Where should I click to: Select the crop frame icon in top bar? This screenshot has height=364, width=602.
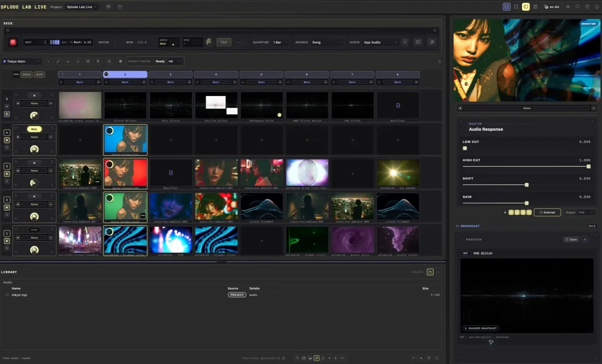(516, 7)
